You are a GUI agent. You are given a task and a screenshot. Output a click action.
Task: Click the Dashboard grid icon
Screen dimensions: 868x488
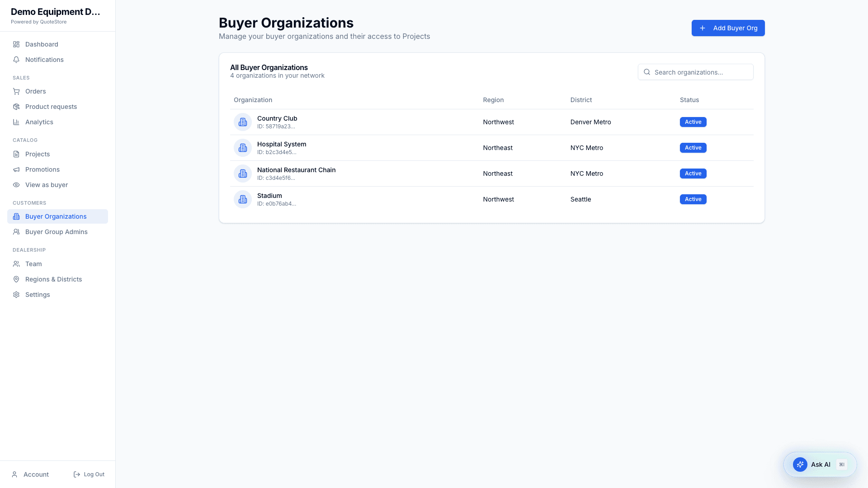point(16,44)
